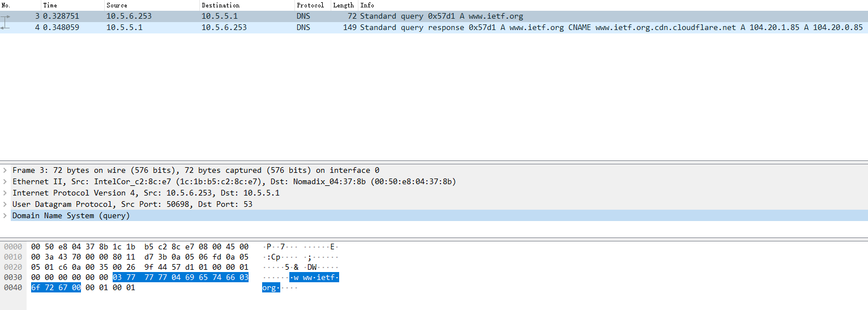Click source 10.5.5.1 in packet 4
The width and height of the screenshot is (868, 310).
coord(125,27)
